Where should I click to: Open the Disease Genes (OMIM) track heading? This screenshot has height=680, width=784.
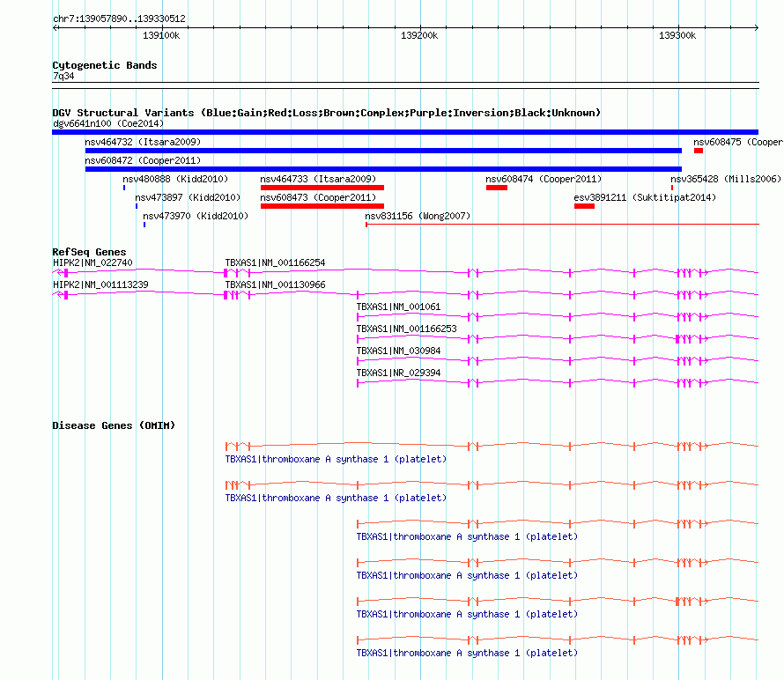click(x=114, y=425)
